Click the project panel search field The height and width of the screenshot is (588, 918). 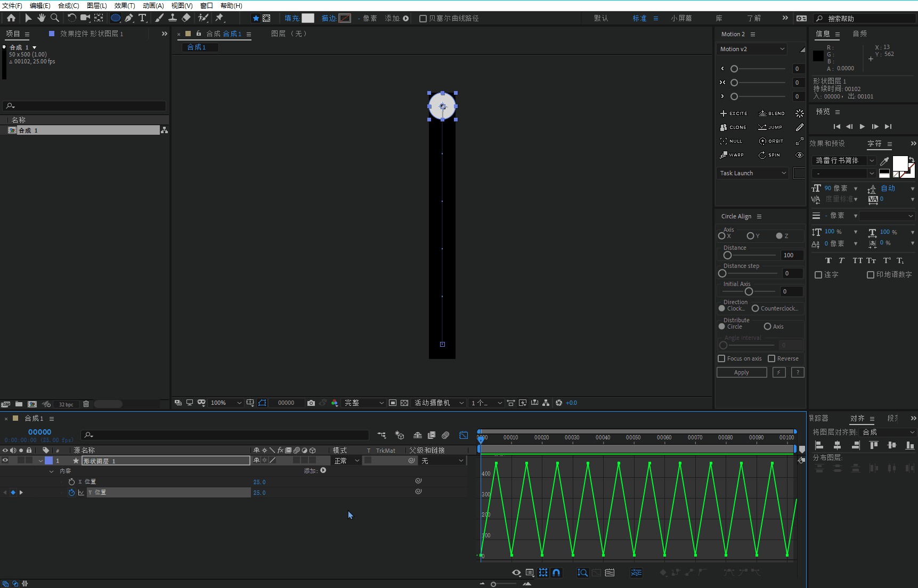coord(84,106)
